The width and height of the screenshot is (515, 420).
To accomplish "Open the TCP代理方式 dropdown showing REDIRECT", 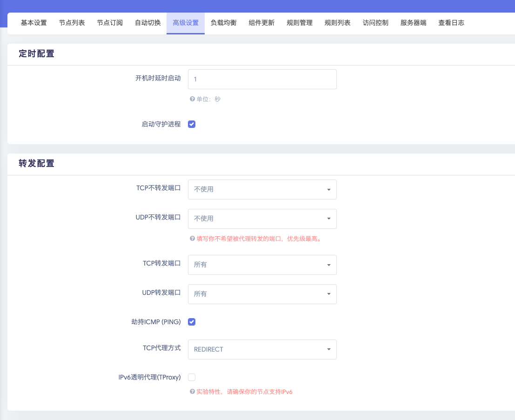I will pyautogui.click(x=262, y=349).
